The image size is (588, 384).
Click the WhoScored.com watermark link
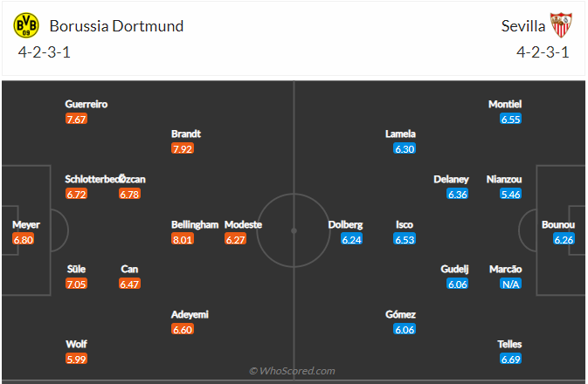point(294,371)
